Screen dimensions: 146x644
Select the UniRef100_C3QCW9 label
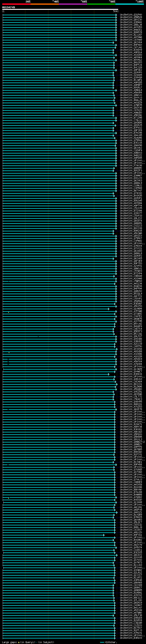[x=131, y=623]
